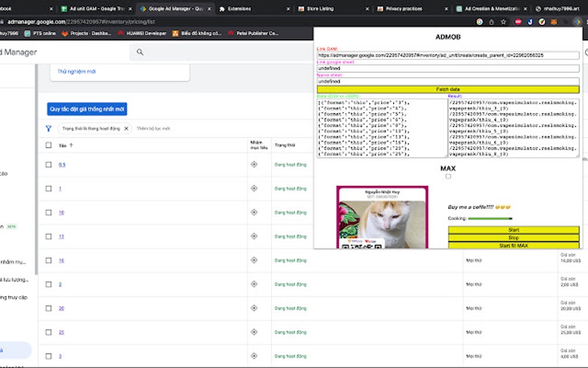Image resolution: width=588 pixels, height=368 pixels.
Task: Click the yellow "Fetch data" button
Action: click(448, 89)
